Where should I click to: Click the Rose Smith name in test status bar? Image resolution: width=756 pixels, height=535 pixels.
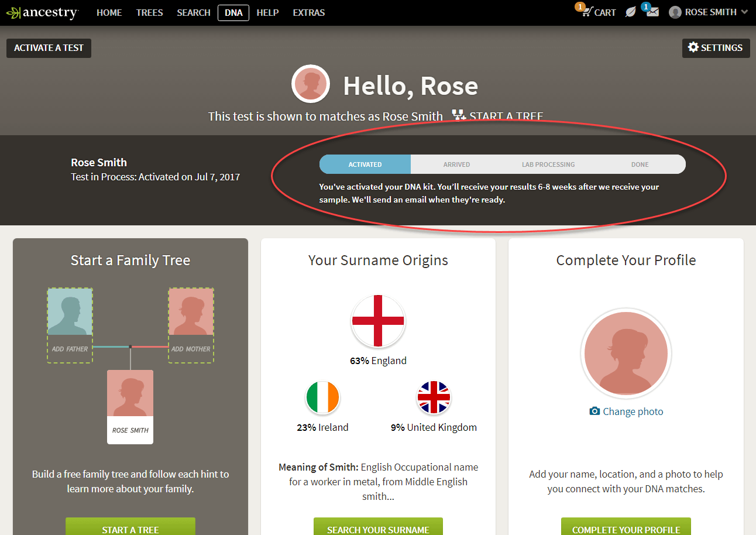(99, 163)
